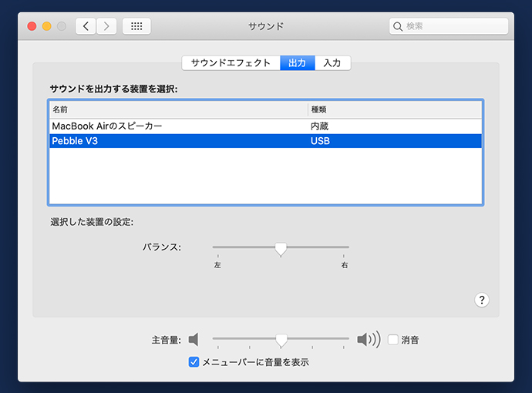
Task: Click the low volume speaker icon
Action: 194,340
